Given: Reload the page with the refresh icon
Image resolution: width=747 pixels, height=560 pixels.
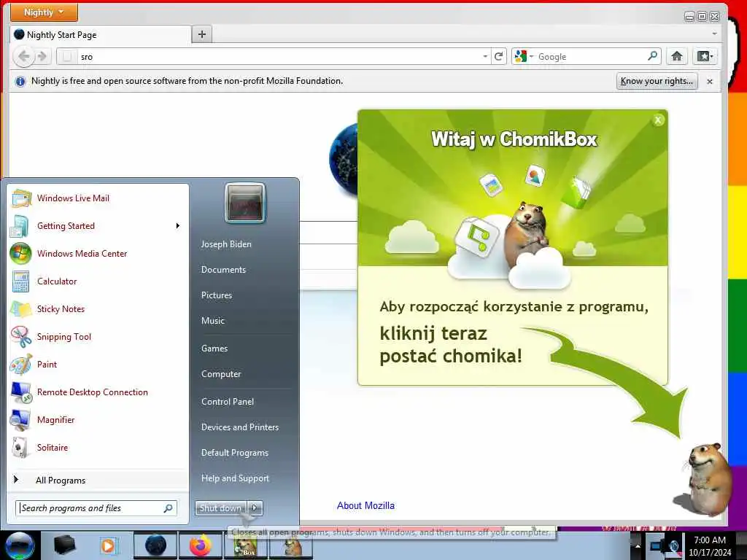Looking at the screenshot, I should pyautogui.click(x=499, y=57).
